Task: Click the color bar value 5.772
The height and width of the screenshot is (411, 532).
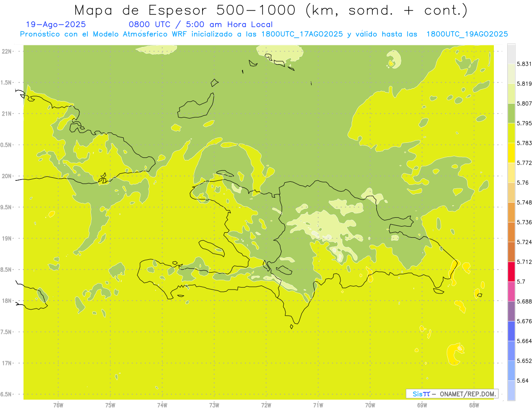Action: coord(524,163)
